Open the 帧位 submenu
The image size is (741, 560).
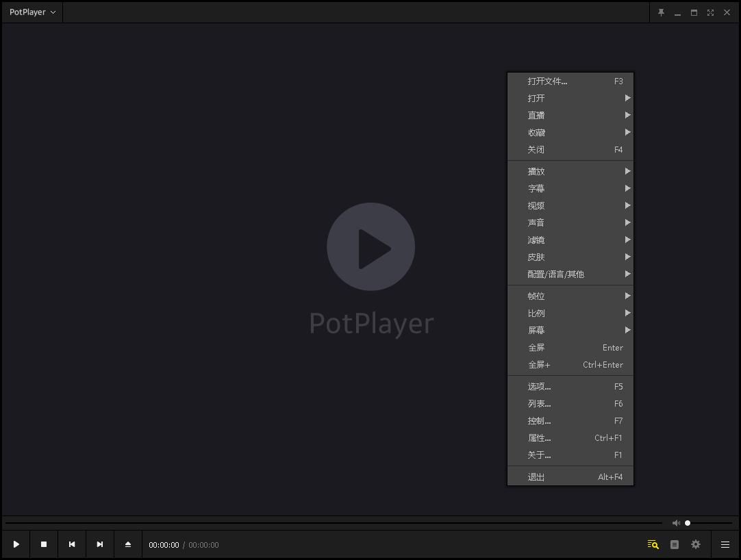pos(570,296)
